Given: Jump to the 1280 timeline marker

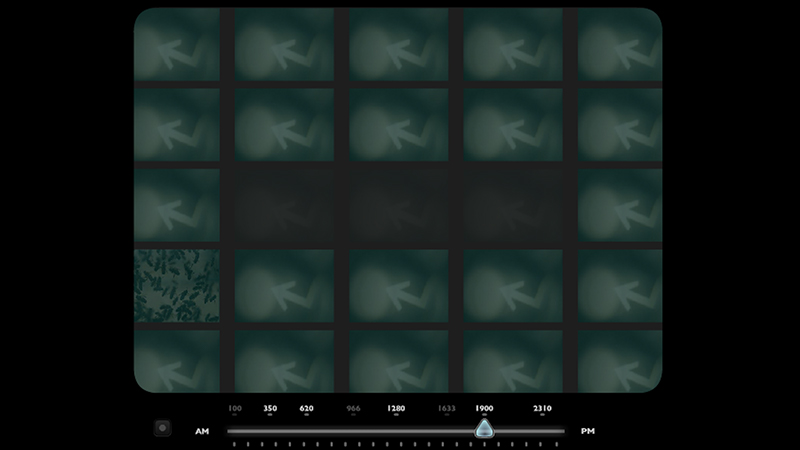Looking at the screenshot, I should pos(396,409).
